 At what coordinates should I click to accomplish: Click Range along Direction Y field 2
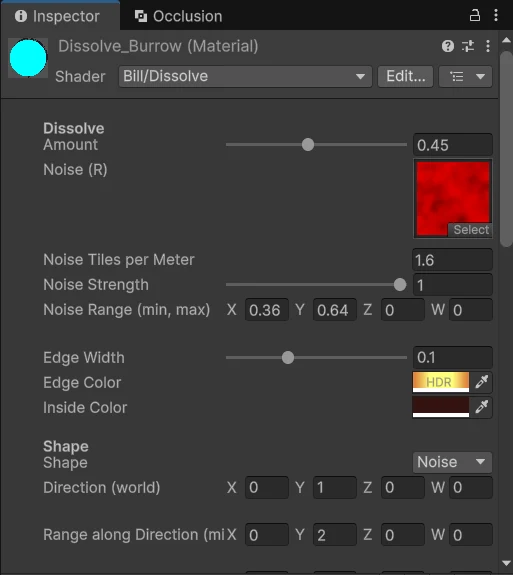(334, 535)
